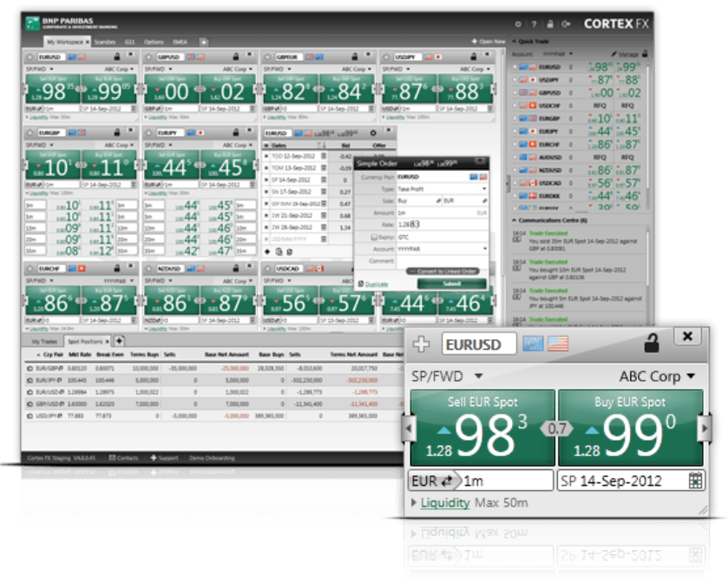Image resolution: width=728 pixels, height=582 pixels.
Task: Open the SP/FWD dropdown in enlarged tile
Action: point(448,376)
